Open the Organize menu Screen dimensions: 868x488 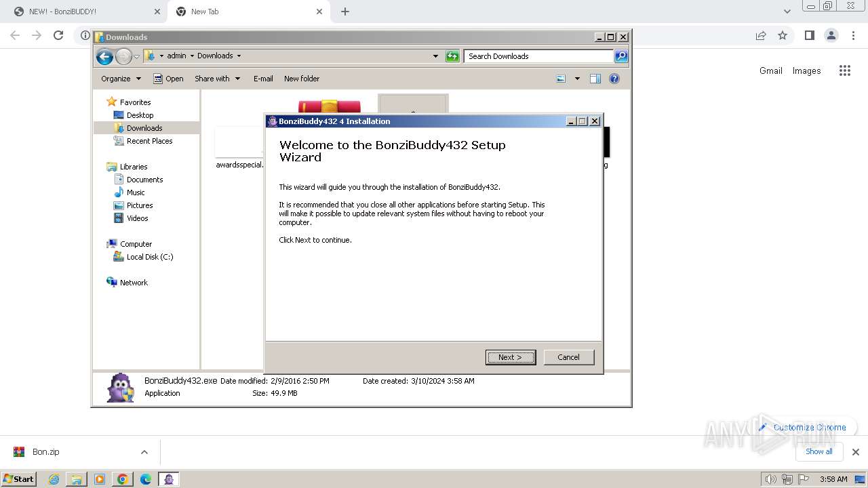(121, 79)
